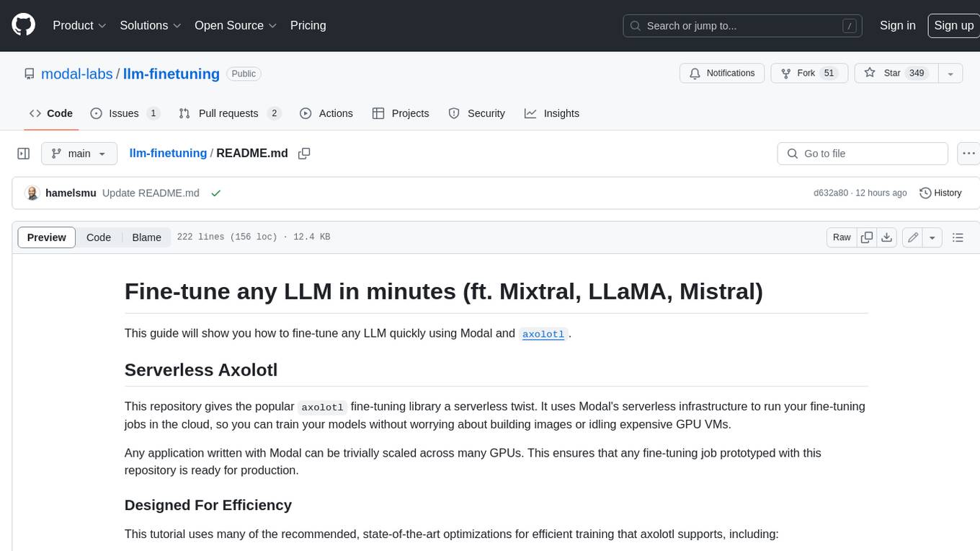The width and height of the screenshot is (980, 551).
Task: Switch to the Security tab
Action: [477, 113]
